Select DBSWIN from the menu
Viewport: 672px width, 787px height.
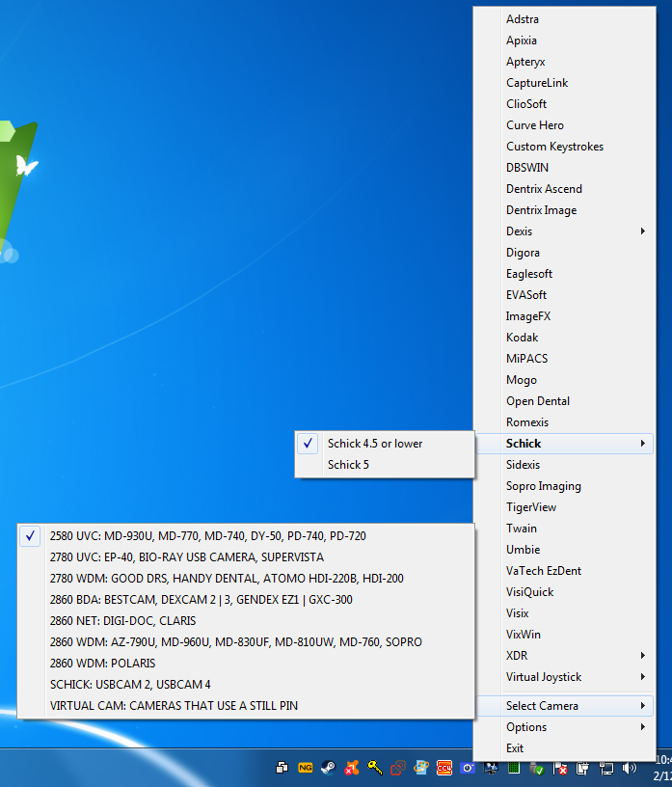pos(565,168)
